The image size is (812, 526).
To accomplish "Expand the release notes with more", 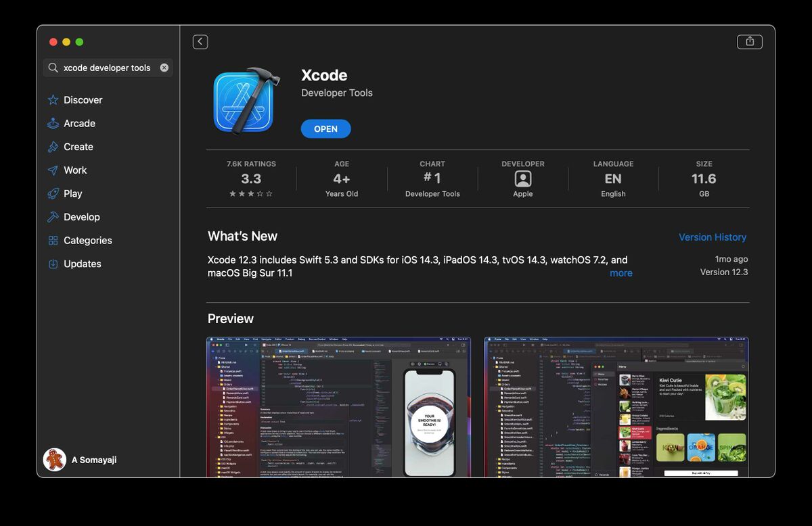I will (621, 272).
